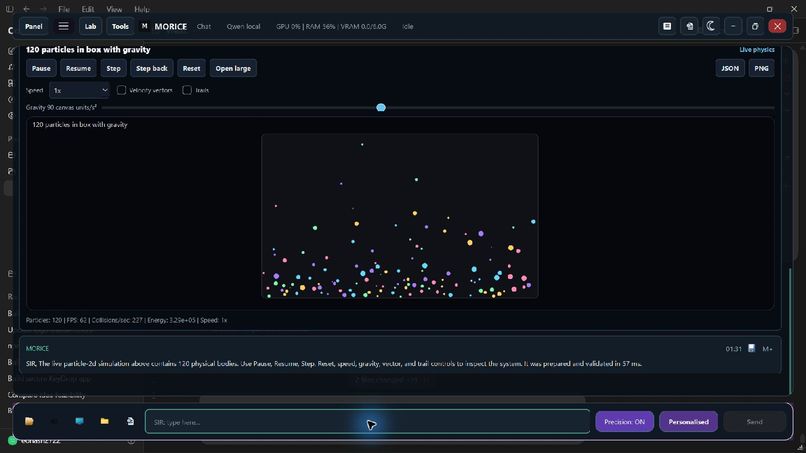Image resolution: width=806 pixels, height=453 pixels.
Task: Export simulation as JSON
Action: click(730, 68)
